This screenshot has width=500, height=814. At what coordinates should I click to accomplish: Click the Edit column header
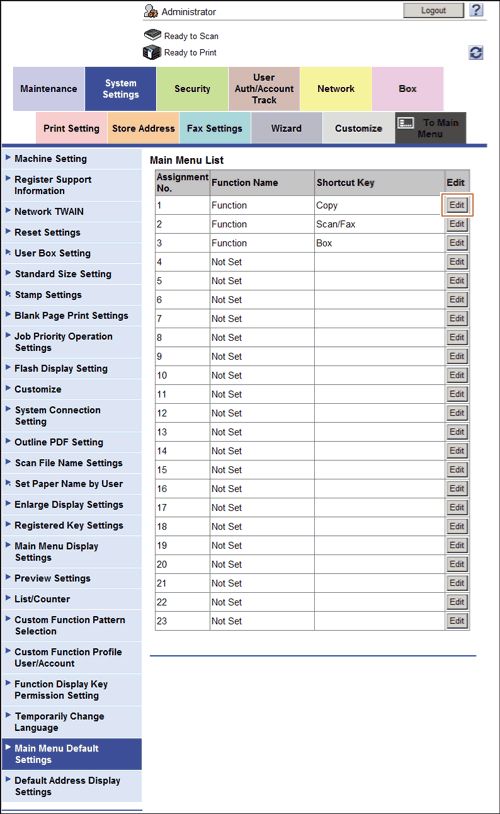pos(456,183)
